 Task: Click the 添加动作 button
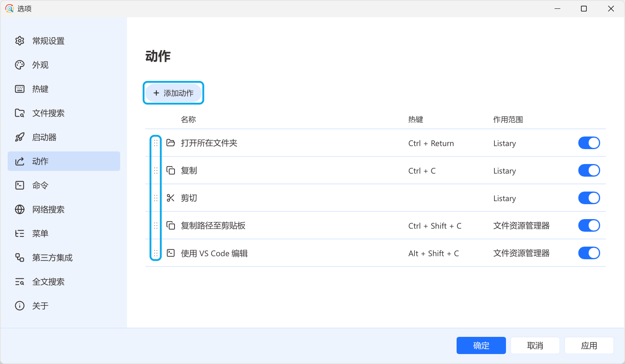(x=173, y=93)
